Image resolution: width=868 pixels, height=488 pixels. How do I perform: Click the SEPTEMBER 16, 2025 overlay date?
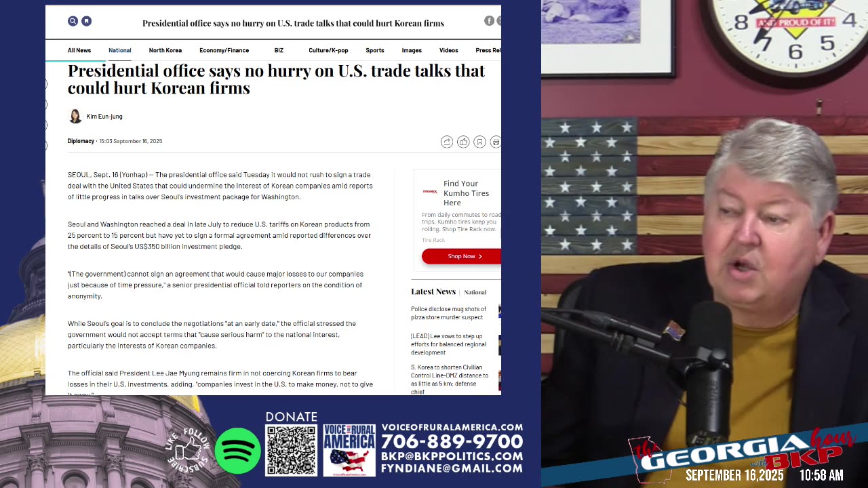[x=734, y=476]
